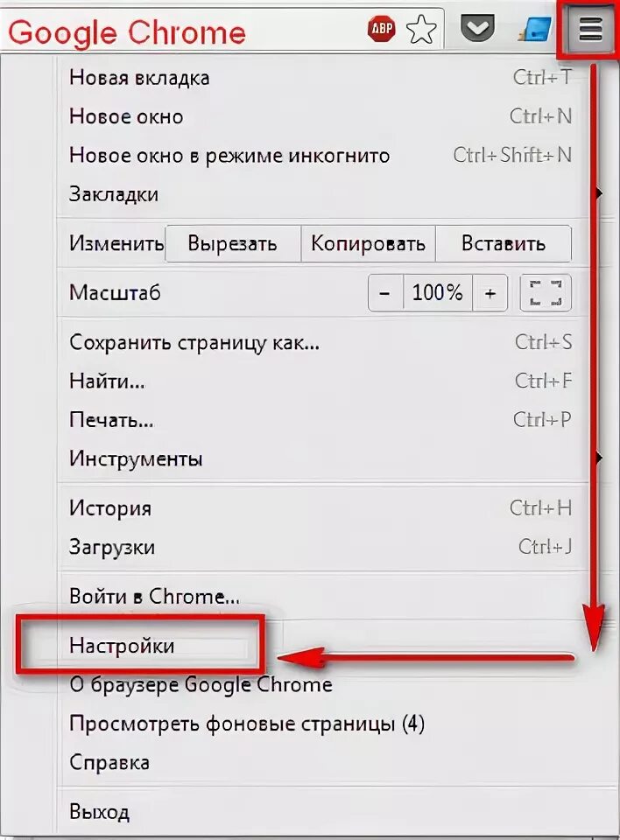The width and height of the screenshot is (620, 840).
Task: Click the Вставить button
Action: pyautogui.click(x=503, y=244)
